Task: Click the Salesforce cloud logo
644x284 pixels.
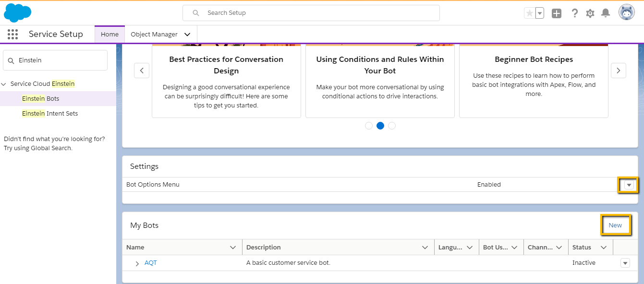Action: click(17, 12)
